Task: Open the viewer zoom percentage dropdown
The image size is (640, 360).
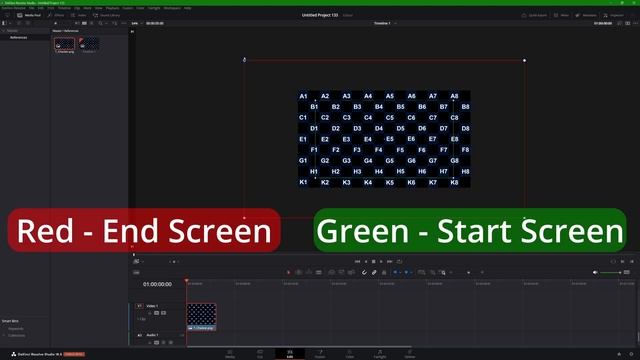Action: coord(137,23)
